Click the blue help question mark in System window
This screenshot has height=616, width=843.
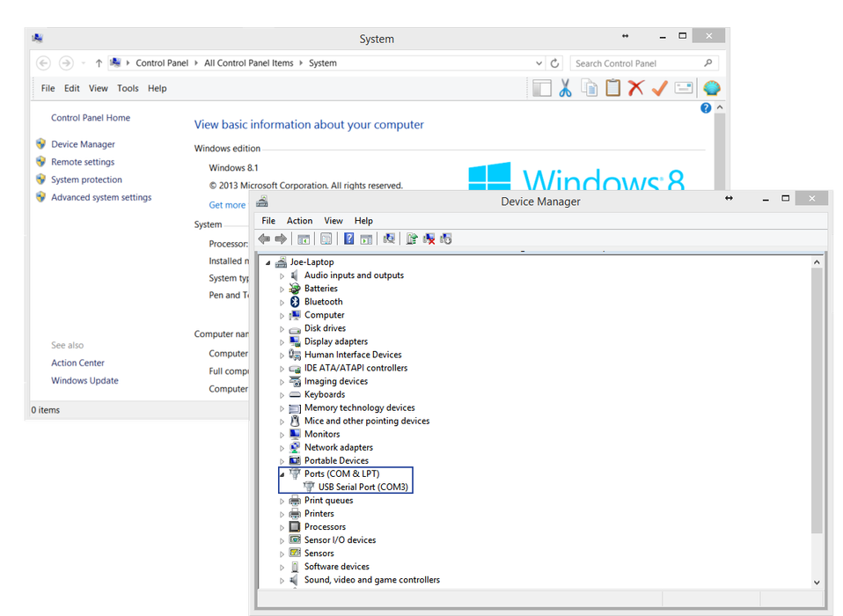pyautogui.click(x=706, y=108)
